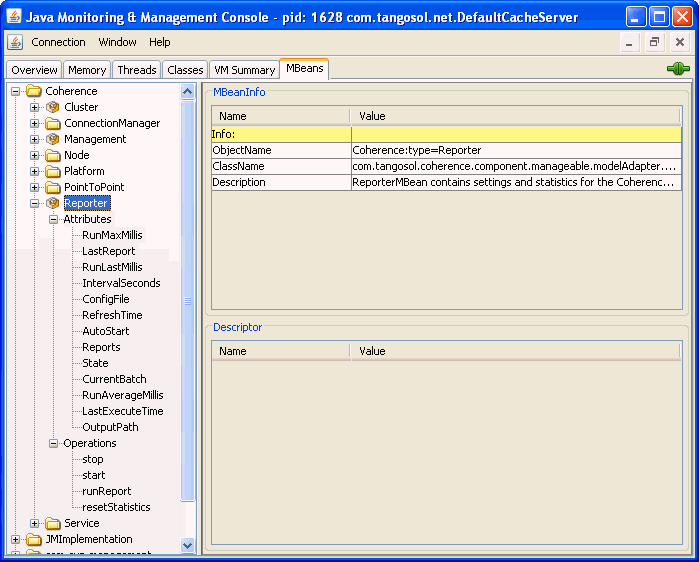Select the MBeans tab
Screen dimensions: 699x562
(x=304, y=69)
